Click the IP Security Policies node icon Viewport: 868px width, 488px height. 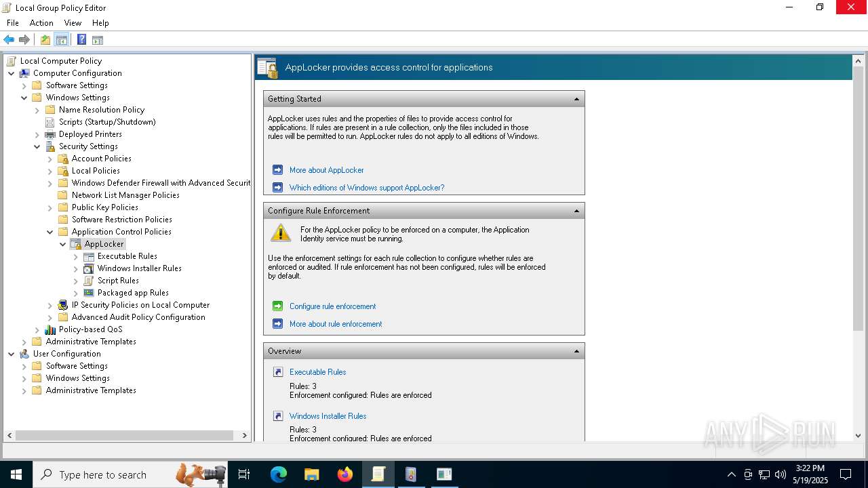[x=63, y=305]
